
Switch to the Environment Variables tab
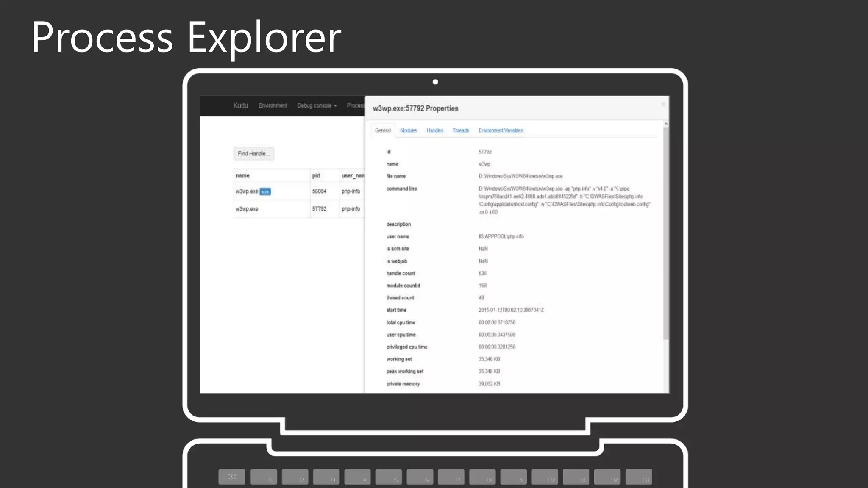[x=501, y=130]
